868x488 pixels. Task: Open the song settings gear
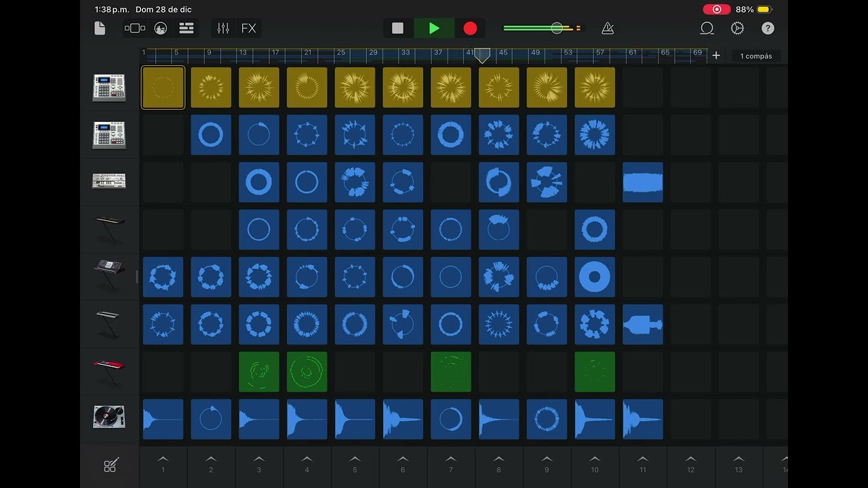737,28
